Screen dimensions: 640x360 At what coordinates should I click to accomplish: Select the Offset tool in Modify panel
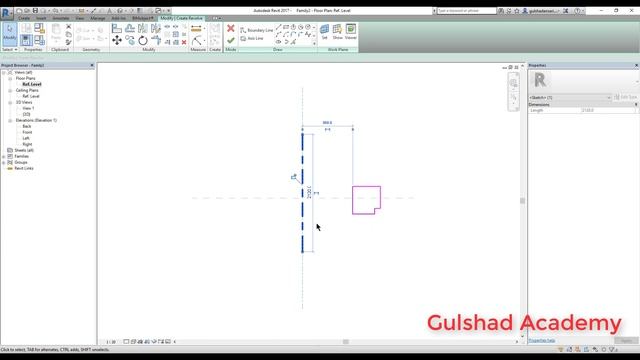pyautogui.click(x=130, y=28)
